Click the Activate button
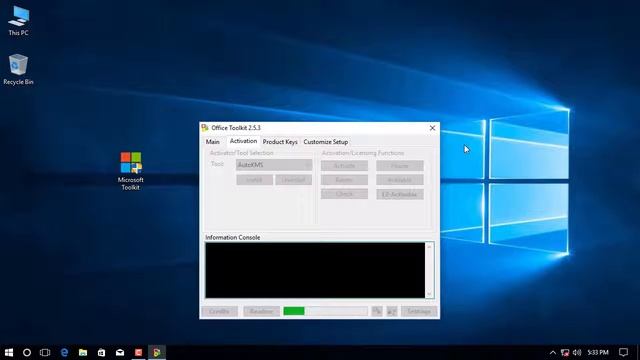 (x=344, y=166)
